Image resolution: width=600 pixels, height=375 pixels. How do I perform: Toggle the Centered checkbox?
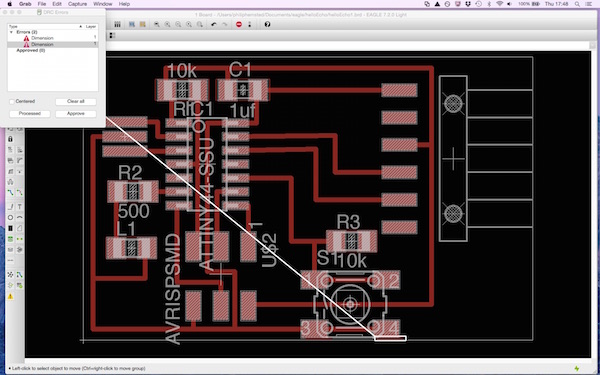coord(12,101)
